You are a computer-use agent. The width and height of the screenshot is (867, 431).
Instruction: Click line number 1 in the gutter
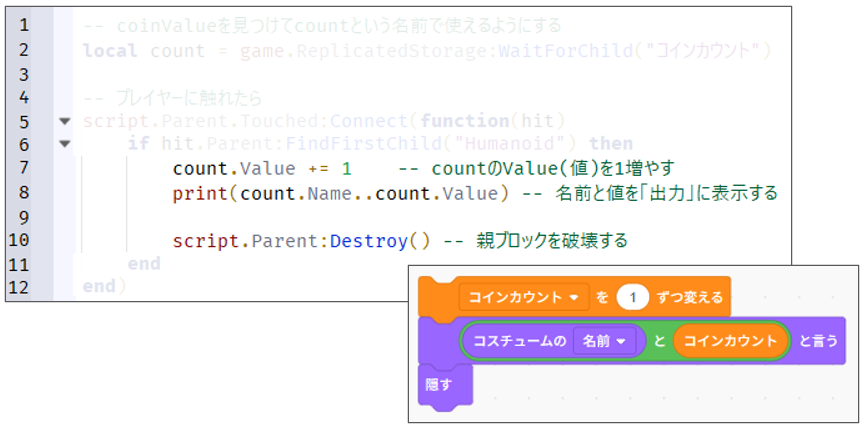pyautogui.click(x=24, y=25)
